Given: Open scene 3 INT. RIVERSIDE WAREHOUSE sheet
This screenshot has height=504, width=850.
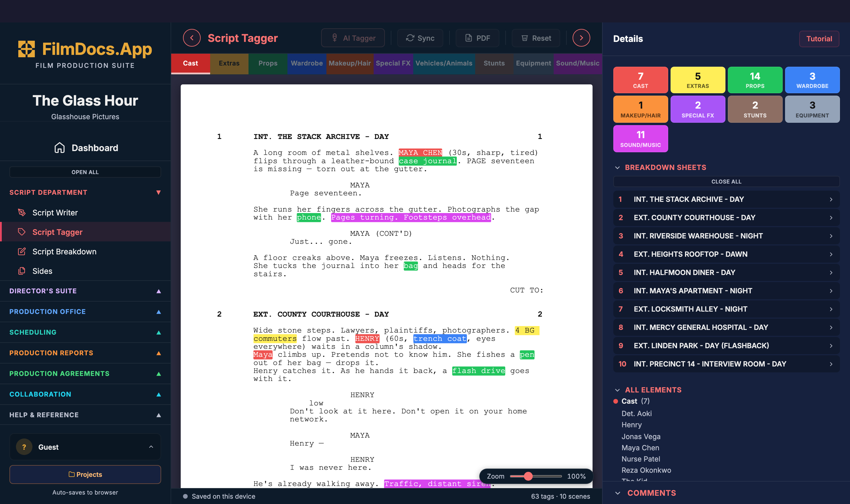Looking at the screenshot, I should point(726,236).
